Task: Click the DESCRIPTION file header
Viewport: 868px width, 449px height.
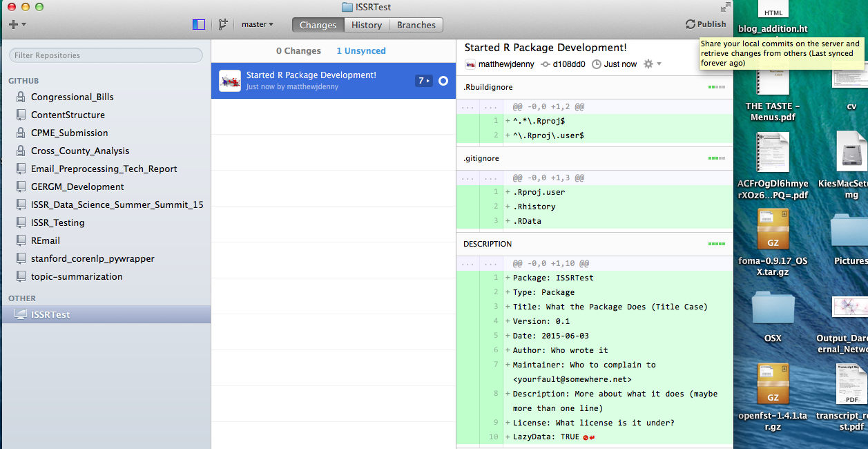Action: point(595,245)
